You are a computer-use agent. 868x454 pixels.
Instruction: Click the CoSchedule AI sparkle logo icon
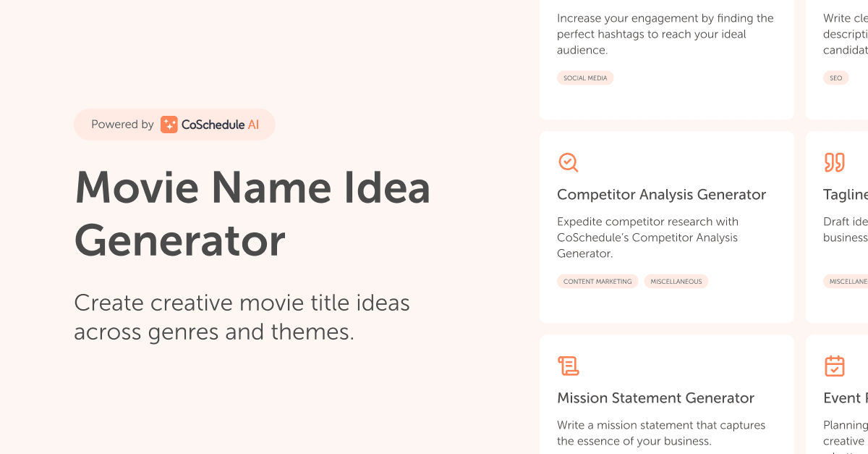click(169, 125)
